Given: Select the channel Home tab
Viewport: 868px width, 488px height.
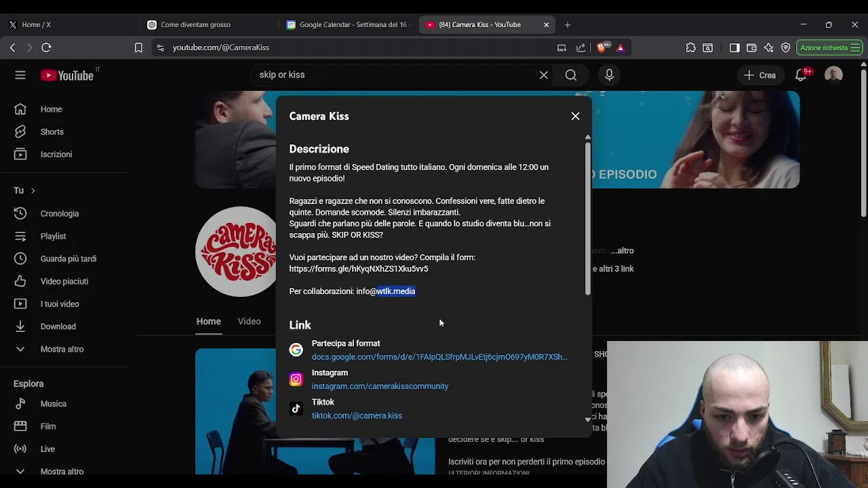Looking at the screenshot, I should click(209, 321).
